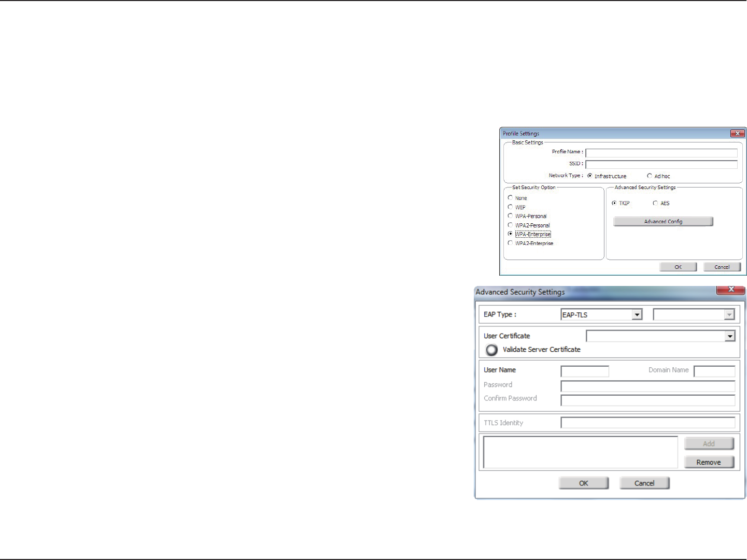Choose WPA2-Personal security option
This screenshot has width=747, height=560.
tap(510, 225)
